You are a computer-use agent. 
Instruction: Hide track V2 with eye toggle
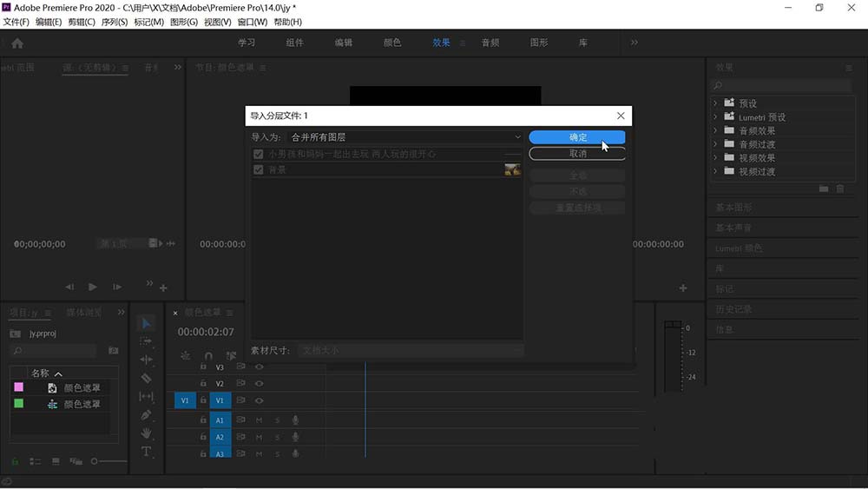(259, 383)
